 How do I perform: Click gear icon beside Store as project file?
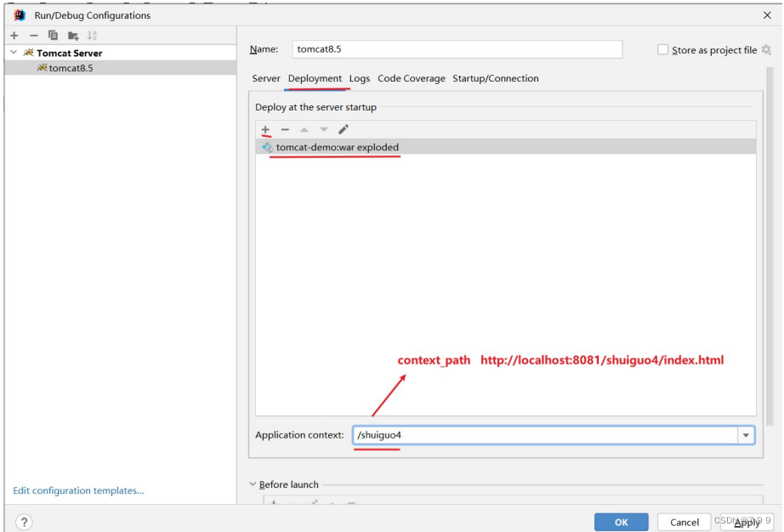[766, 50]
